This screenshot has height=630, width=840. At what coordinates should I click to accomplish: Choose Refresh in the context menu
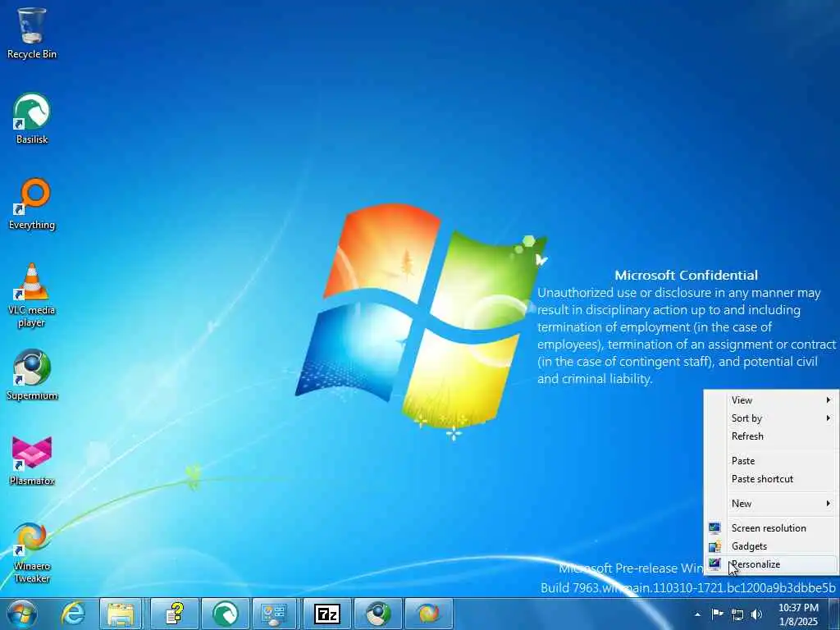[771, 436]
